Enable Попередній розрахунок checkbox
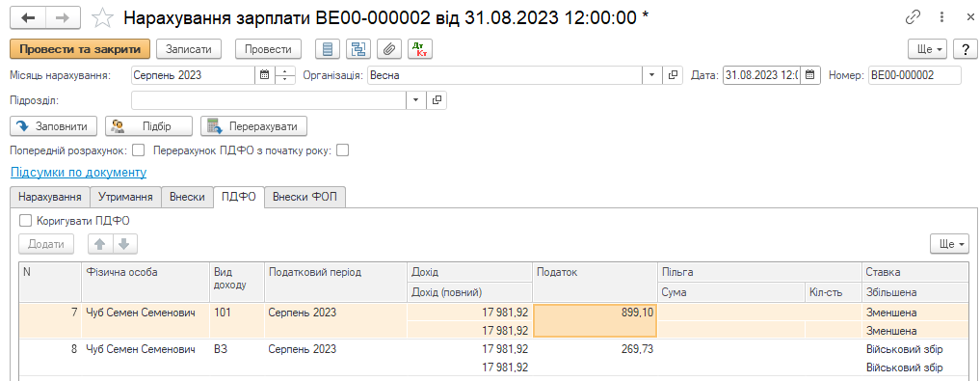Image resolution: width=980 pixels, height=381 pixels. coord(139,150)
